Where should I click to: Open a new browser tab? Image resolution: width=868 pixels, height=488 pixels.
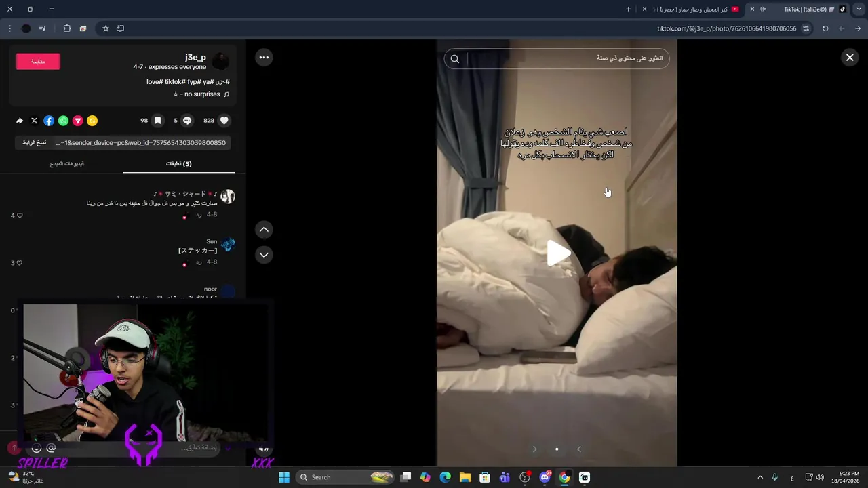click(x=628, y=9)
